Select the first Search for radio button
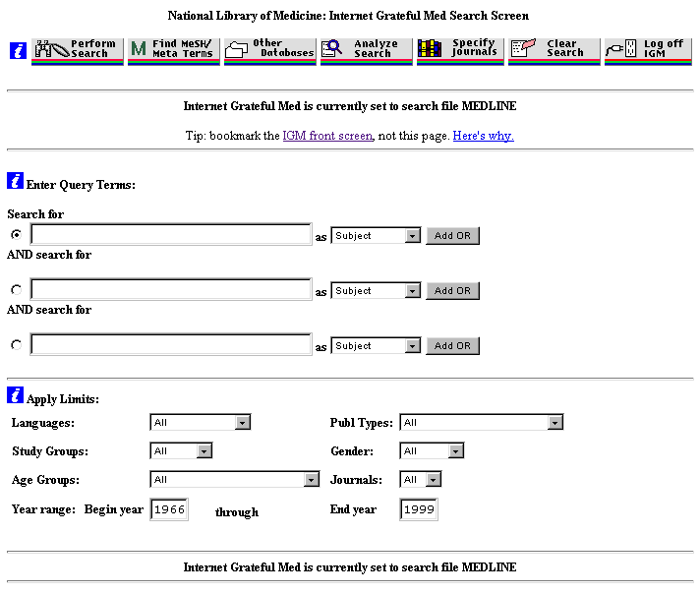The width and height of the screenshot is (700, 594). (17, 234)
